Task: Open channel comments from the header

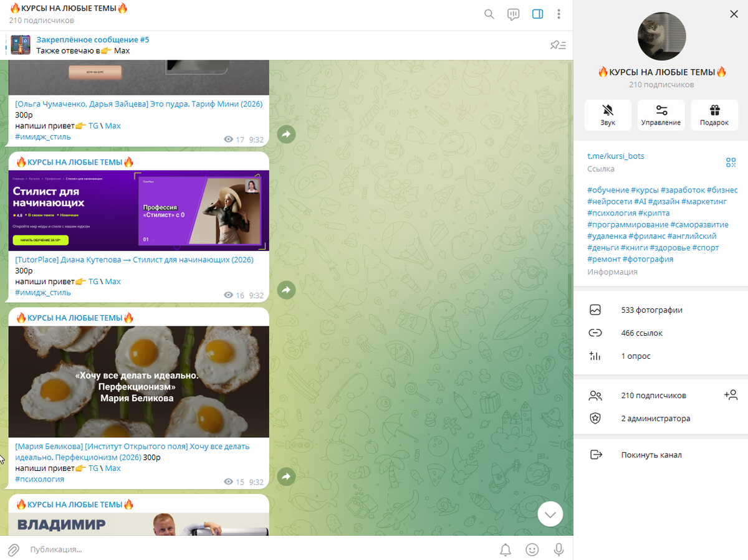Action: (x=514, y=14)
